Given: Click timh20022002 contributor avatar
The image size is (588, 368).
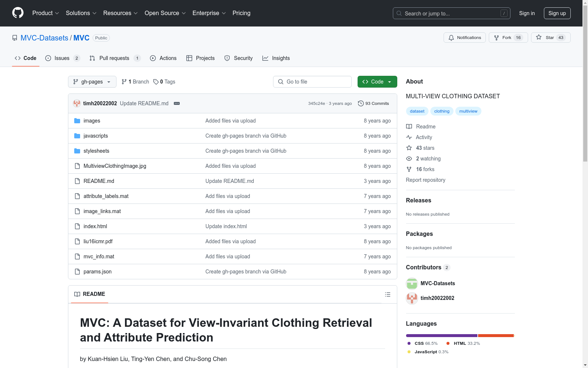Looking at the screenshot, I should click(x=412, y=298).
